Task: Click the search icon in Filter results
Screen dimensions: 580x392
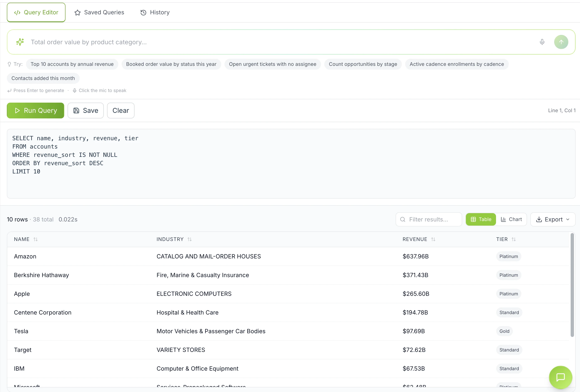Action: click(x=402, y=219)
